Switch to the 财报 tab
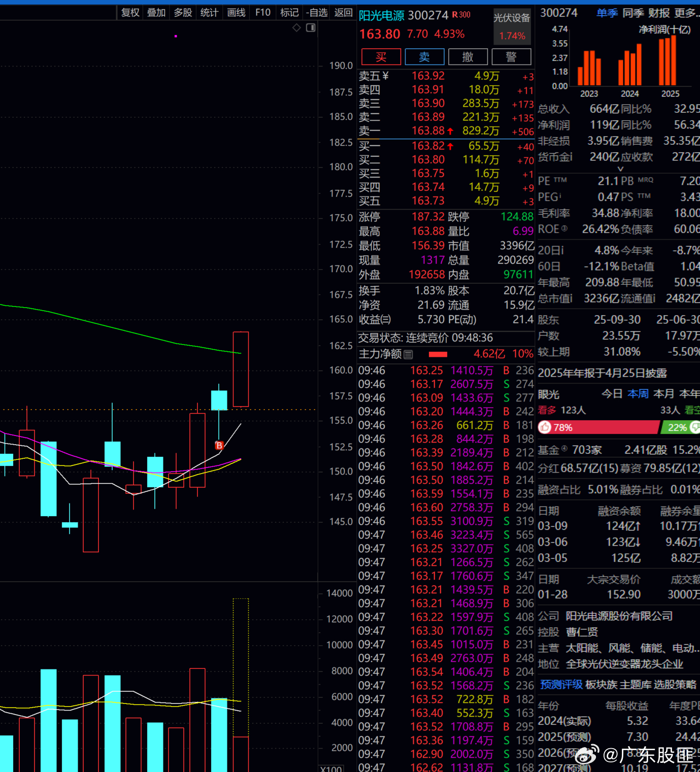This screenshot has width=700, height=772. 659,13
